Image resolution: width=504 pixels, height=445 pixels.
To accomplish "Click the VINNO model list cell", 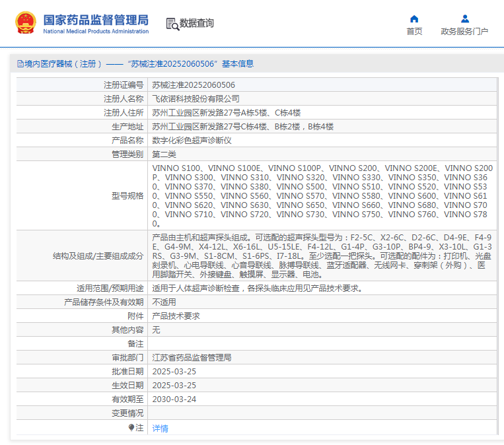I will click(x=322, y=195).
